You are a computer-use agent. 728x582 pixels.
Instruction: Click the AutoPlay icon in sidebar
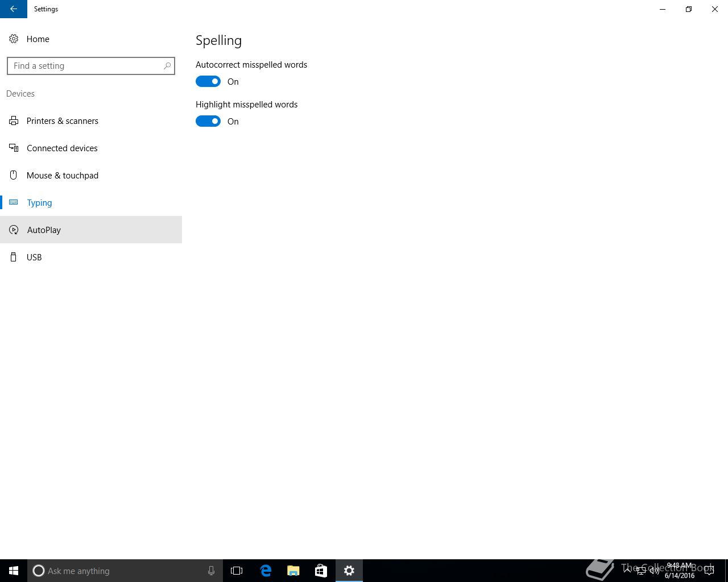coord(14,230)
